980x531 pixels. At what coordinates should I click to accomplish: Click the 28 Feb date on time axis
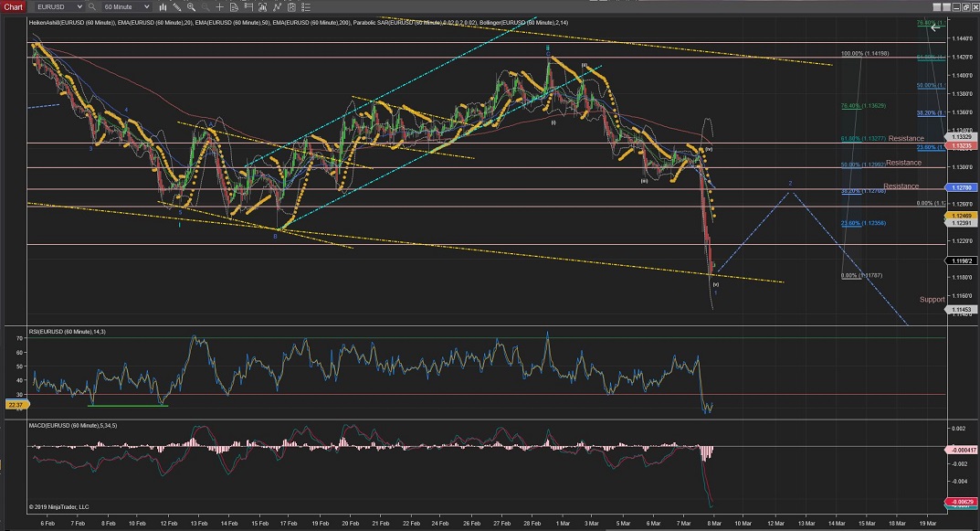(532, 523)
